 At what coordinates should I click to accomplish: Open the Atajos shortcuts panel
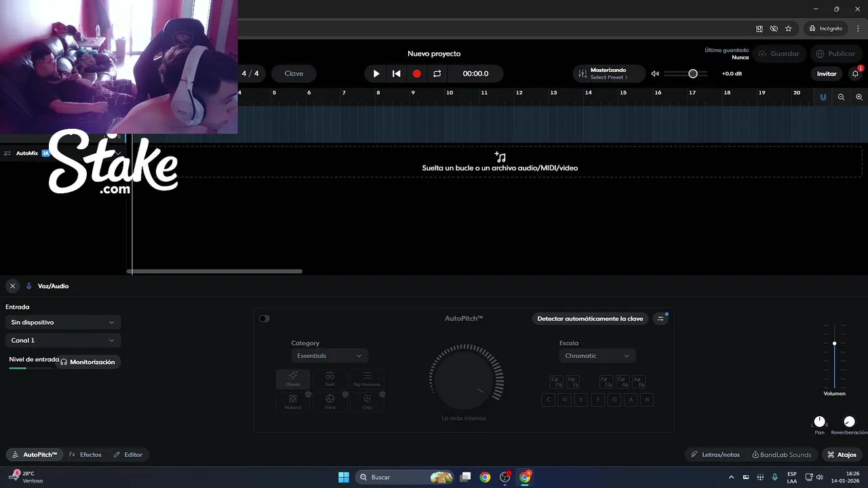pos(842,455)
